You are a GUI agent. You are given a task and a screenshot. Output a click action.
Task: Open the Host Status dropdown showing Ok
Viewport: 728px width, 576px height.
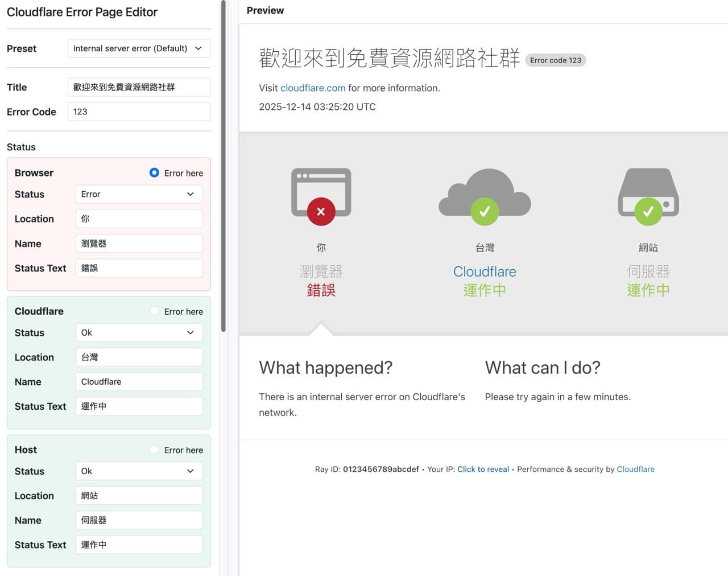coord(139,471)
